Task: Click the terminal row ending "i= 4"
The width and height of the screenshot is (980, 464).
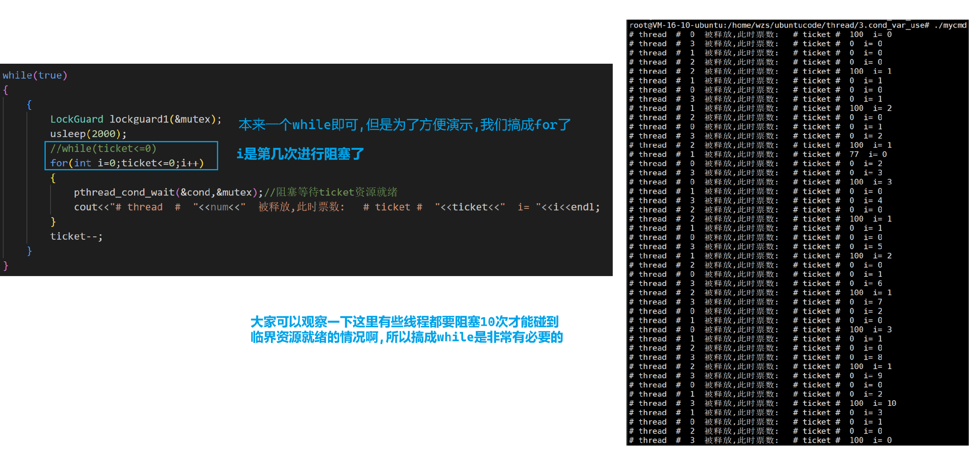Action: click(x=755, y=200)
